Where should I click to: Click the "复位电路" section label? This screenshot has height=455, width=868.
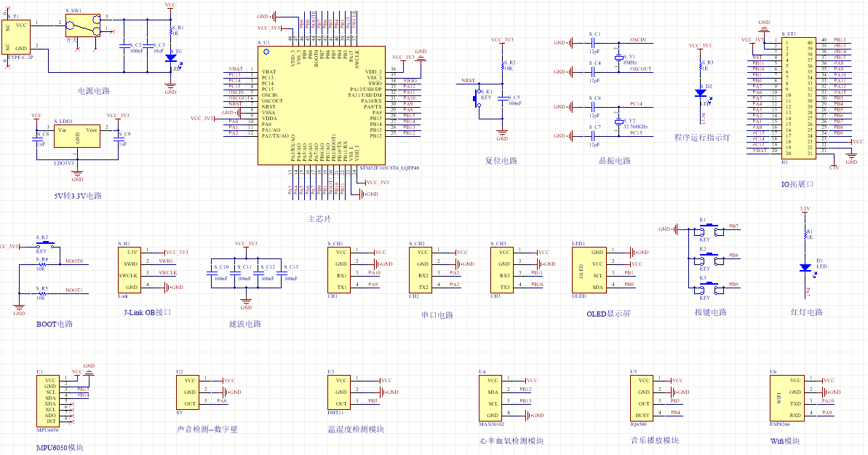coord(501,161)
